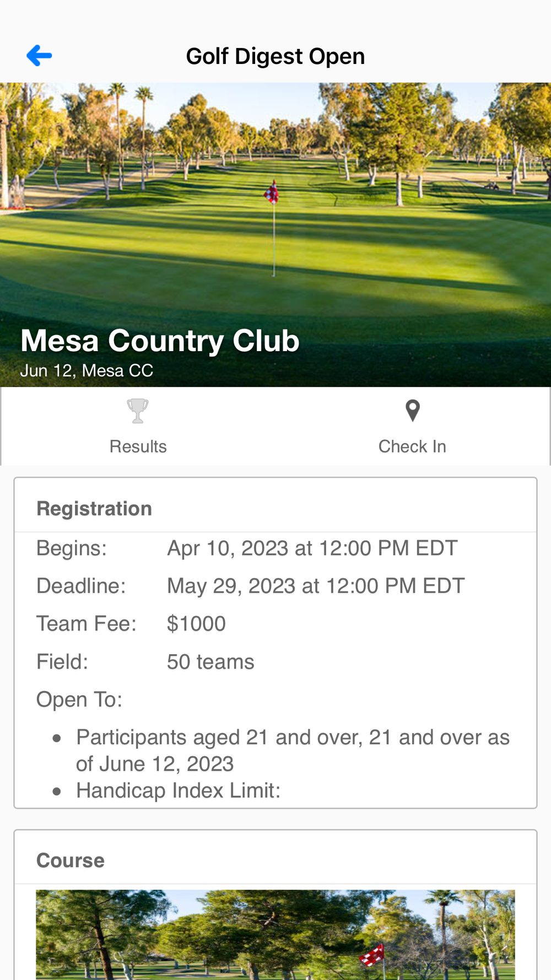Open the Results tab label
Screen dimensions: 551x980
138,446
